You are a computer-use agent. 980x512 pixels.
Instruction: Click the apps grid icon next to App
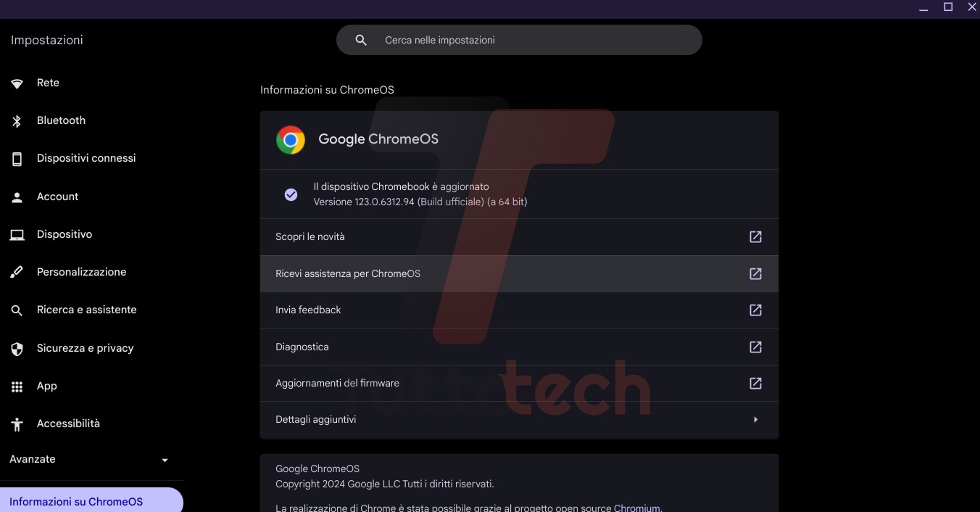point(17,387)
